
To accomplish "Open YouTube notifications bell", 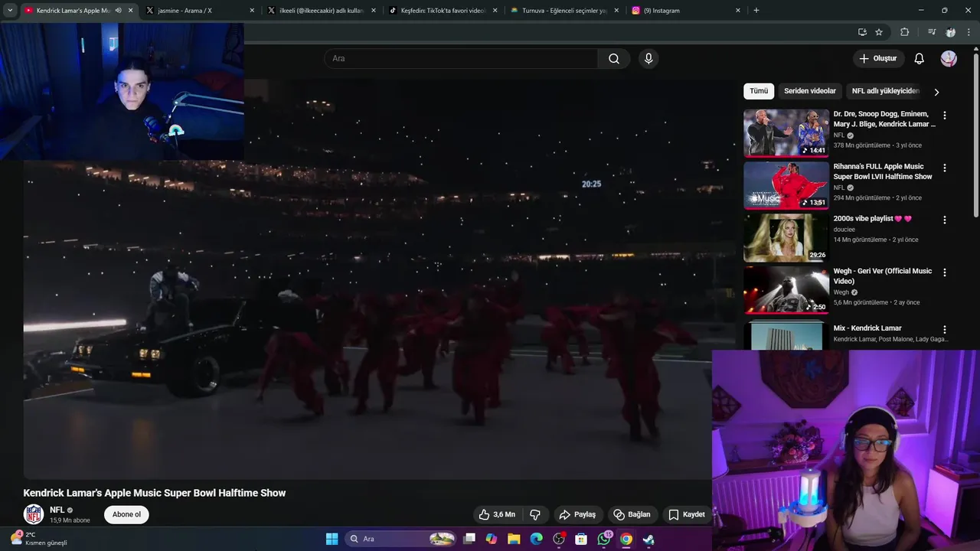I will tap(920, 59).
